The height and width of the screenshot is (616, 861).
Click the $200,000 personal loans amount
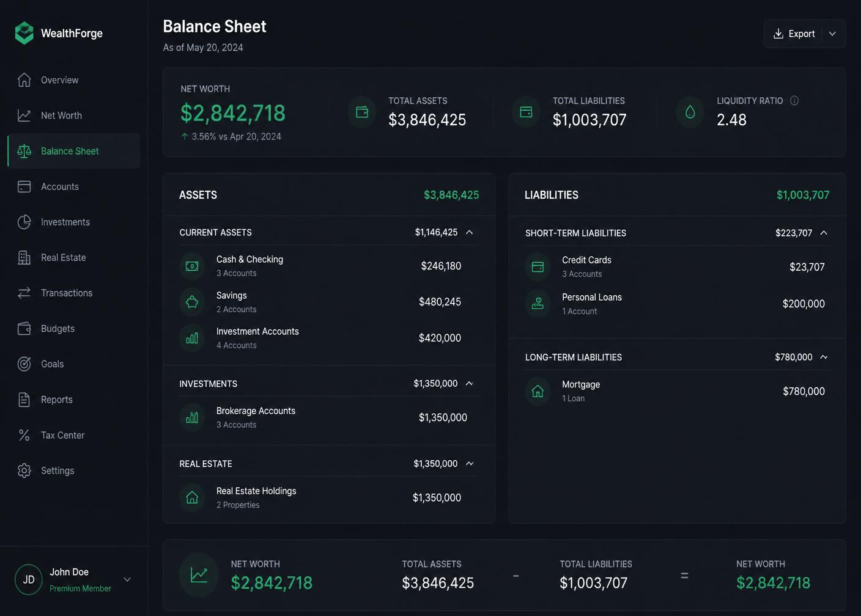pyautogui.click(x=804, y=304)
